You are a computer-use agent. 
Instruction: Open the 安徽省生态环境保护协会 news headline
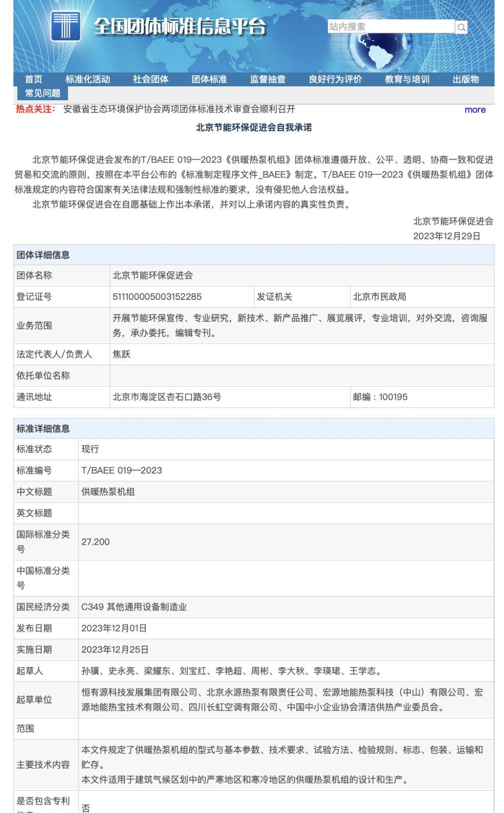pyautogui.click(x=179, y=109)
